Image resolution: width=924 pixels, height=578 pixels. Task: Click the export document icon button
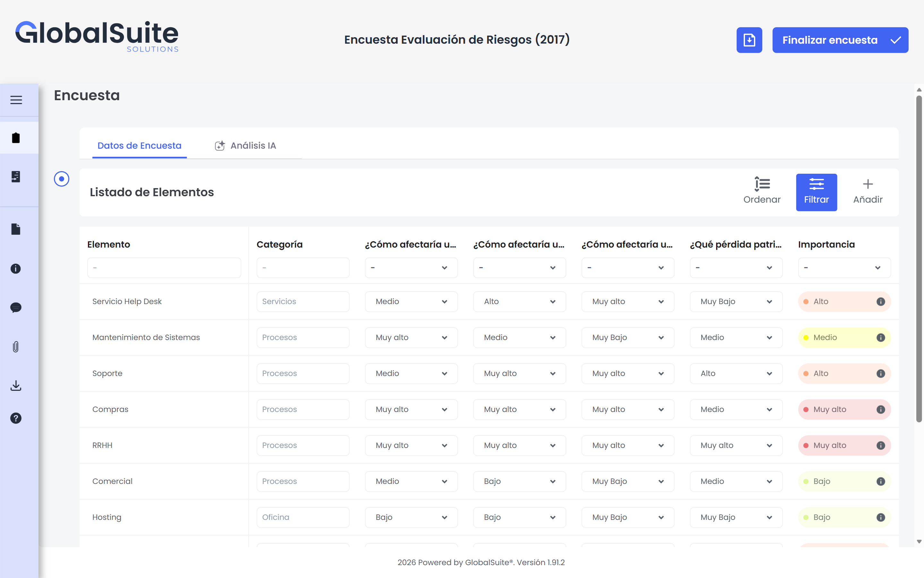tap(749, 40)
